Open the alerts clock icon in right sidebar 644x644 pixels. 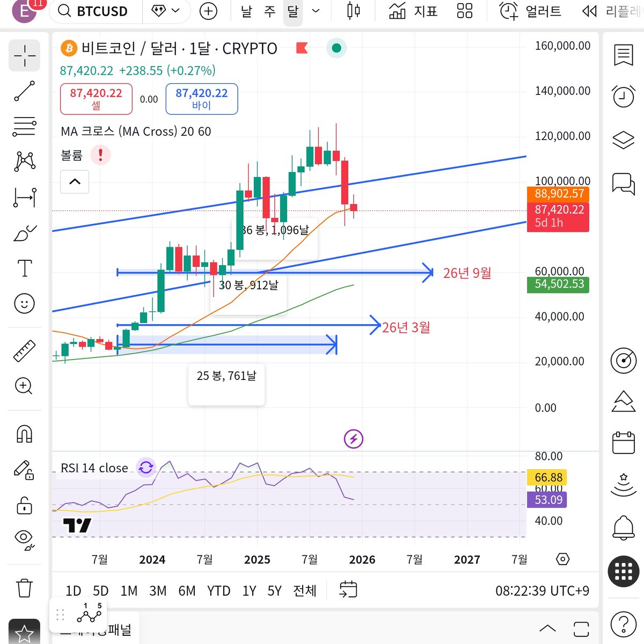tap(623, 96)
